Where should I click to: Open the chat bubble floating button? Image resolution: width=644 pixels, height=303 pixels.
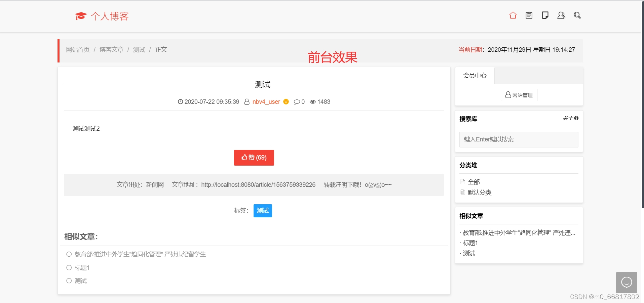(x=627, y=283)
